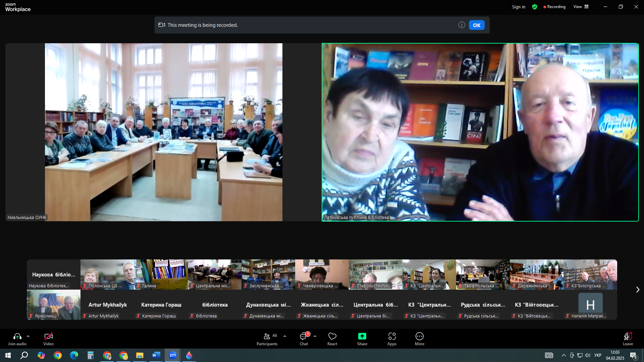The height and width of the screenshot is (362, 644).
Task: Start screen Share
Action: click(362, 339)
